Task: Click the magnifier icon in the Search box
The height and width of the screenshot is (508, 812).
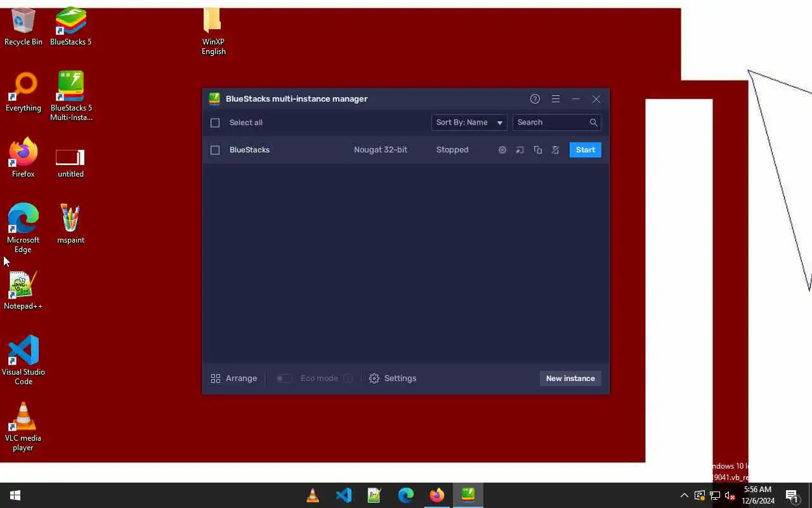Action: (593, 123)
